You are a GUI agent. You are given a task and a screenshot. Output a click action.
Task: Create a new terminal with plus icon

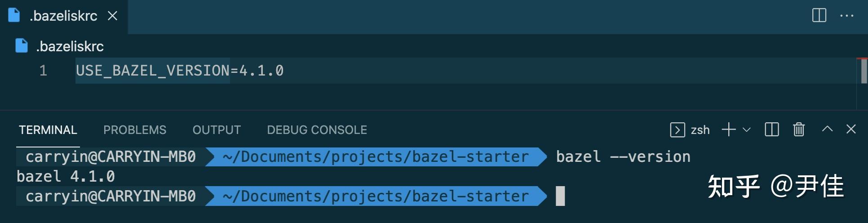(x=729, y=130)
